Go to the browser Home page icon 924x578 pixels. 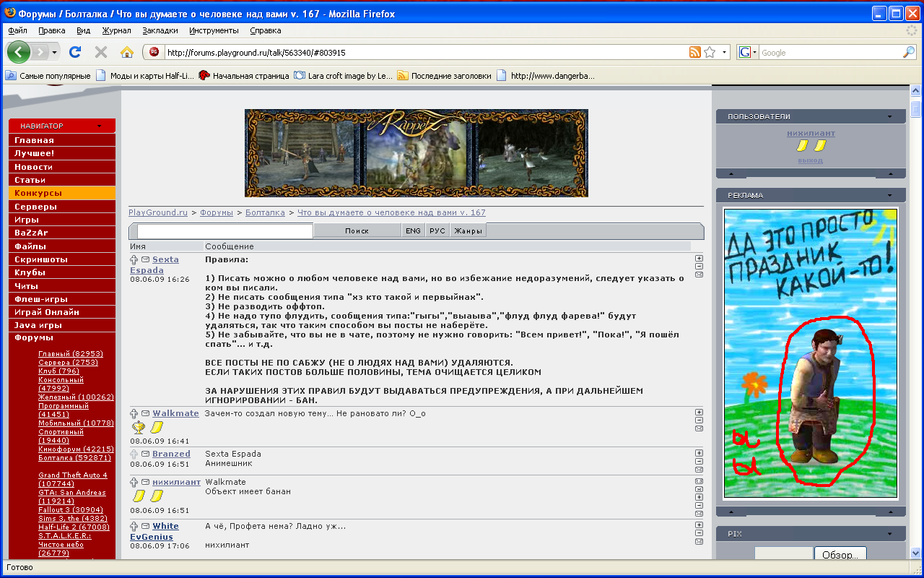click(x=127, y=52)
